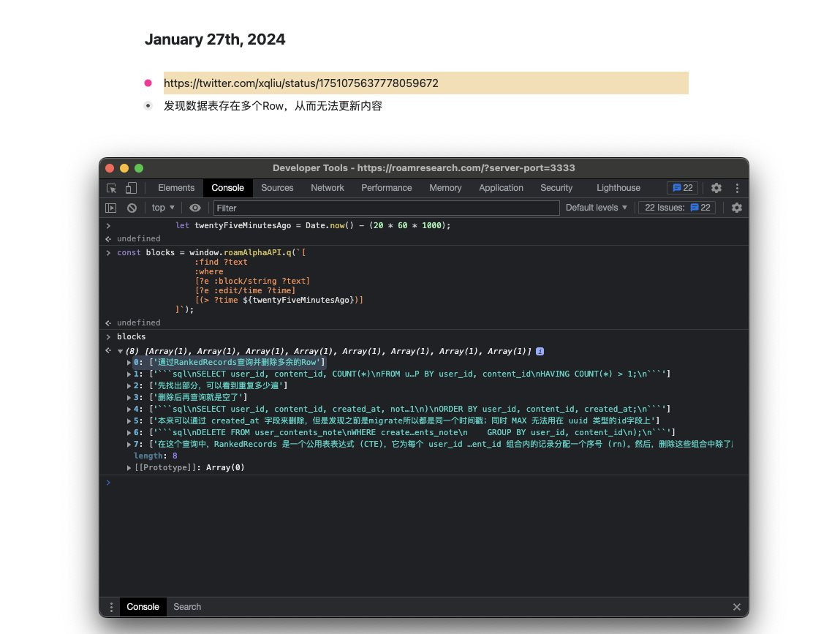This screenshot has height=634, width=840.
Task: Click the red close window button
Action: tap(110, 168)
